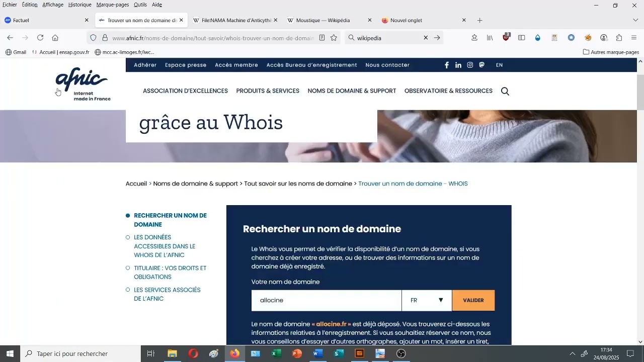Open Firefox account profile icon
The image size is (644, 362).
(x=604, y=38)
